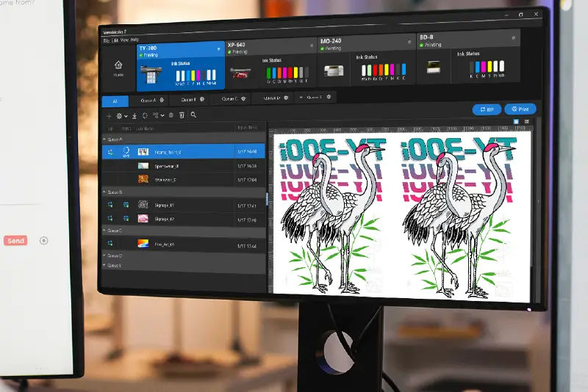588x392 pixels.
Task: Click the RIP button
Action: (x=487, y=109)
